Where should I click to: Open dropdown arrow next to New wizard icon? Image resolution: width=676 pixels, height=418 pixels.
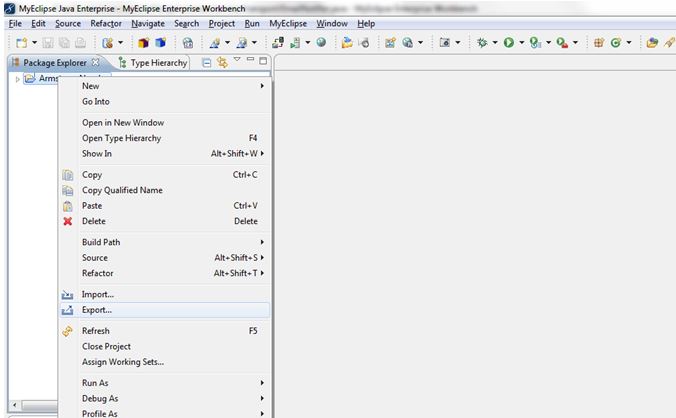point(34,43)
